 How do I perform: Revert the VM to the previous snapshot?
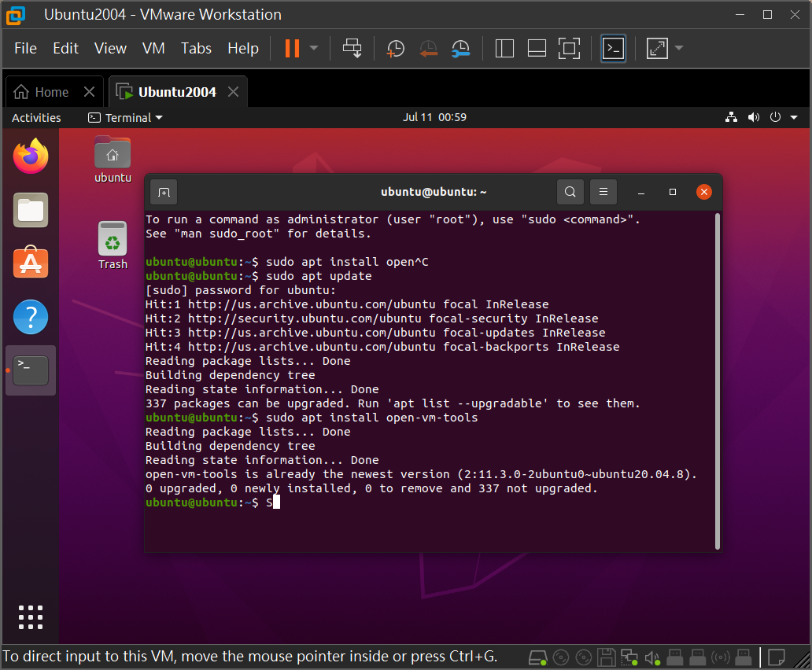point(428,49)
